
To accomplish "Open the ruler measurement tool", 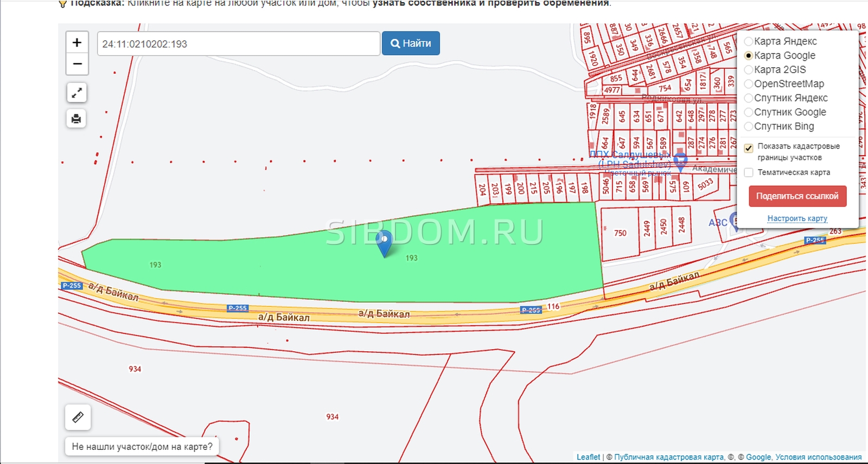I will tap(78, 417).
